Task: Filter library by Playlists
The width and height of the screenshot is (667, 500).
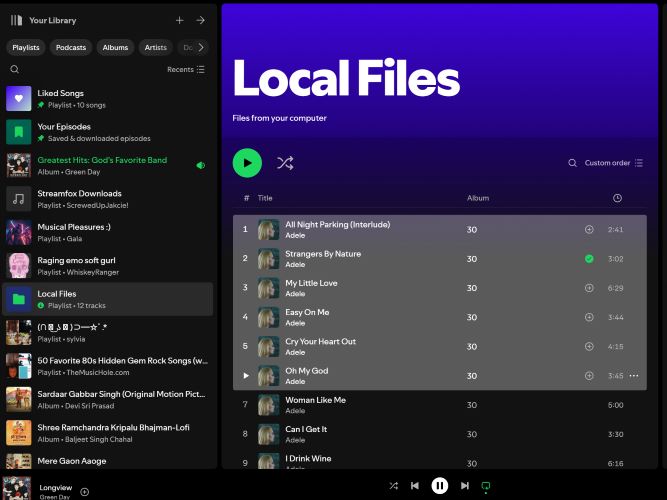Action: pos(26,47)
